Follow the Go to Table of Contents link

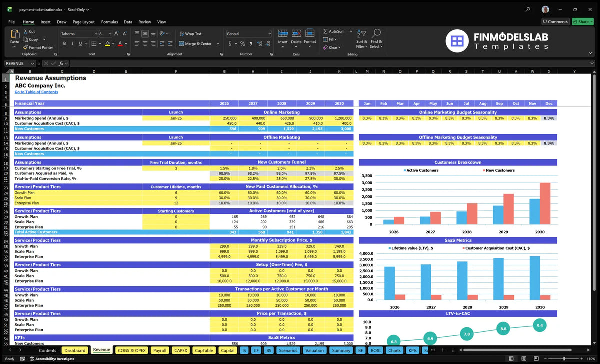36,92
